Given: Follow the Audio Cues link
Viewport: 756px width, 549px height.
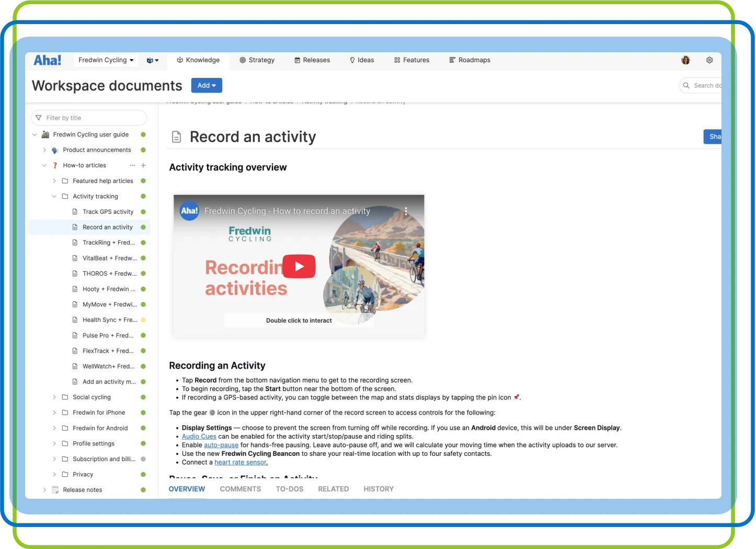Looking at the screenshot, I should point(199,437).
